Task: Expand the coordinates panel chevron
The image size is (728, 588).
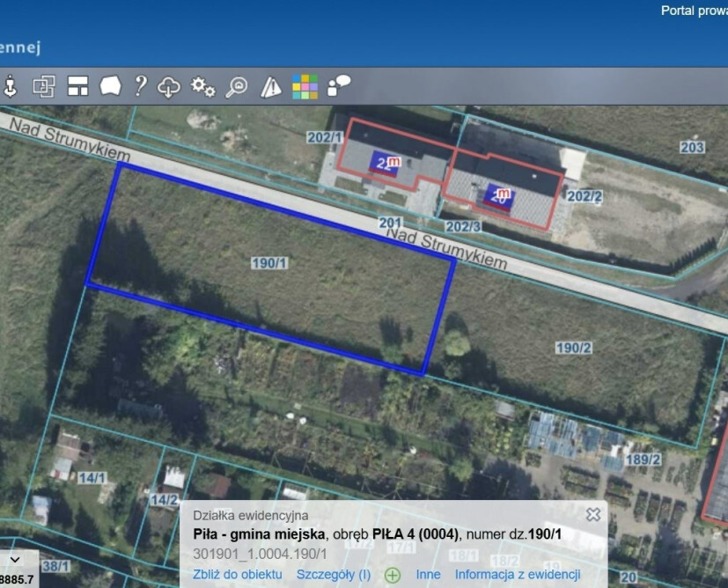Action: (15, 559)
